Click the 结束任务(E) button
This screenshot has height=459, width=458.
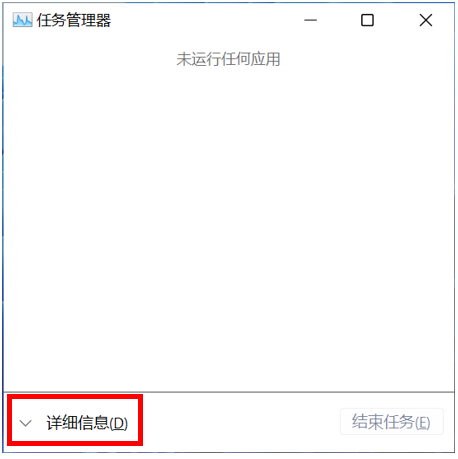point(392,422)
